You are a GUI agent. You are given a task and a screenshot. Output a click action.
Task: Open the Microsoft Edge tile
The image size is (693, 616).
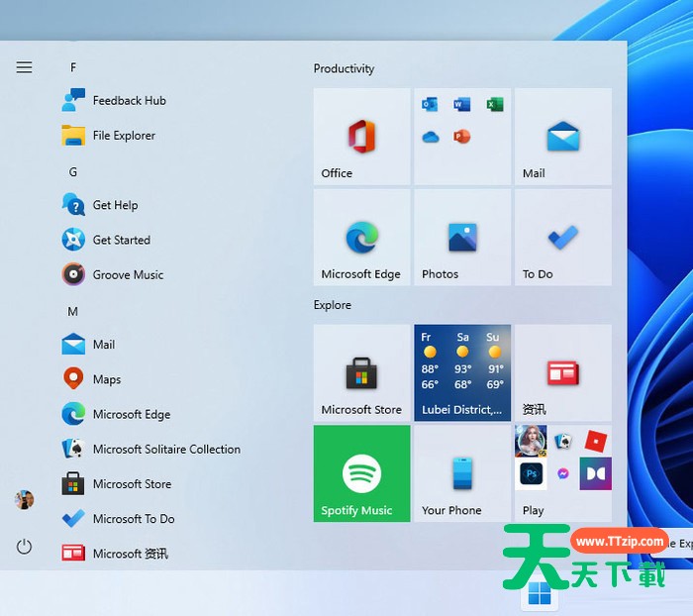click(362, 238)
